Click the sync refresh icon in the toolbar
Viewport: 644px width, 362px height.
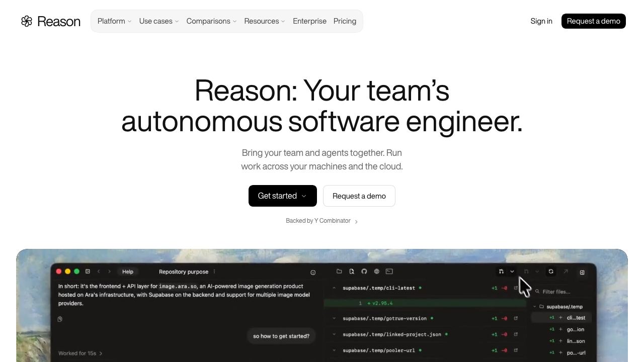click(x=551, y=271)
